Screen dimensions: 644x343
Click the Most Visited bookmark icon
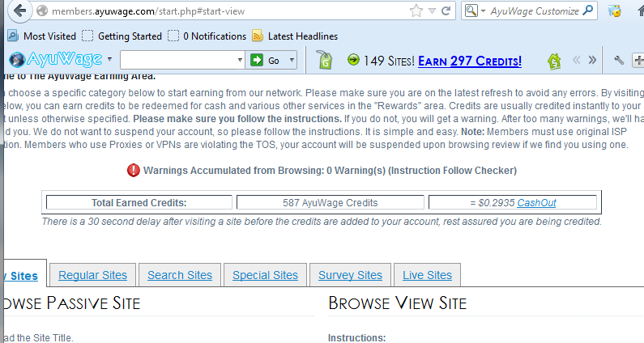(x=13, y=36)
